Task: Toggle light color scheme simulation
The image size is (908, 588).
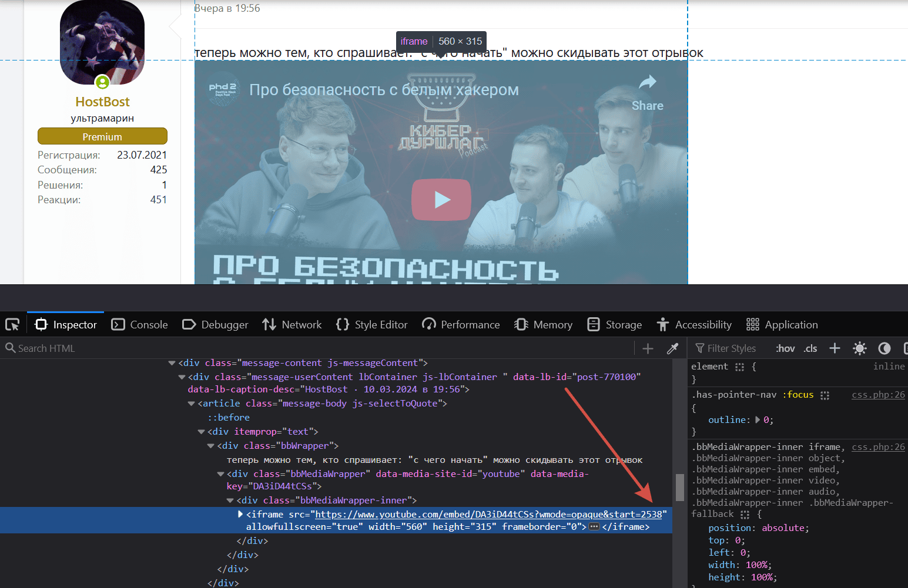Action: coord(860,348)
